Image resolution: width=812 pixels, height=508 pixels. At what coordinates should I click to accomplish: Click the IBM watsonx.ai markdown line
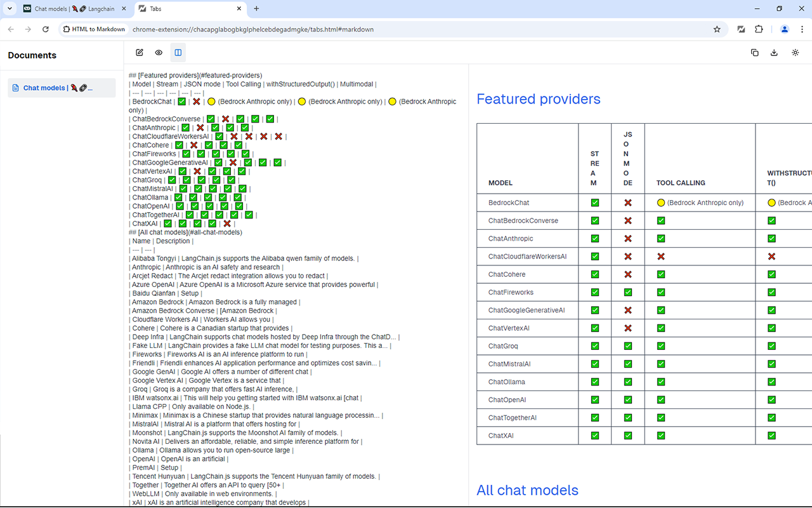tap(246, 398)
